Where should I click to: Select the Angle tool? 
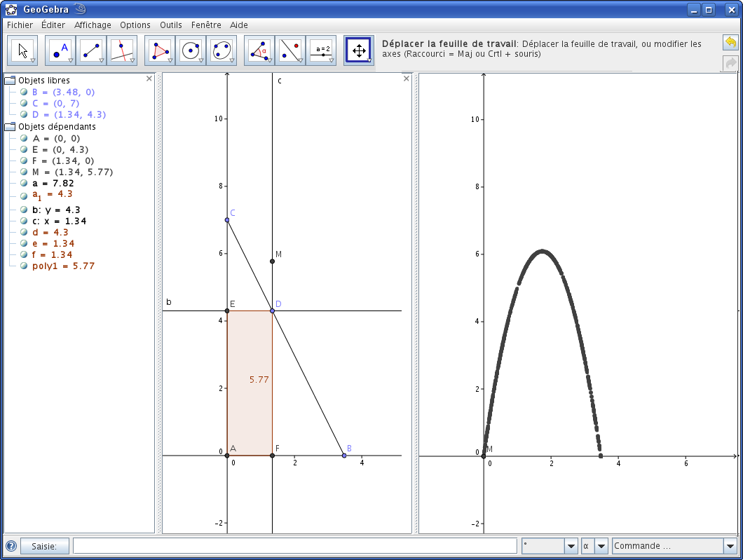point(259,50)
